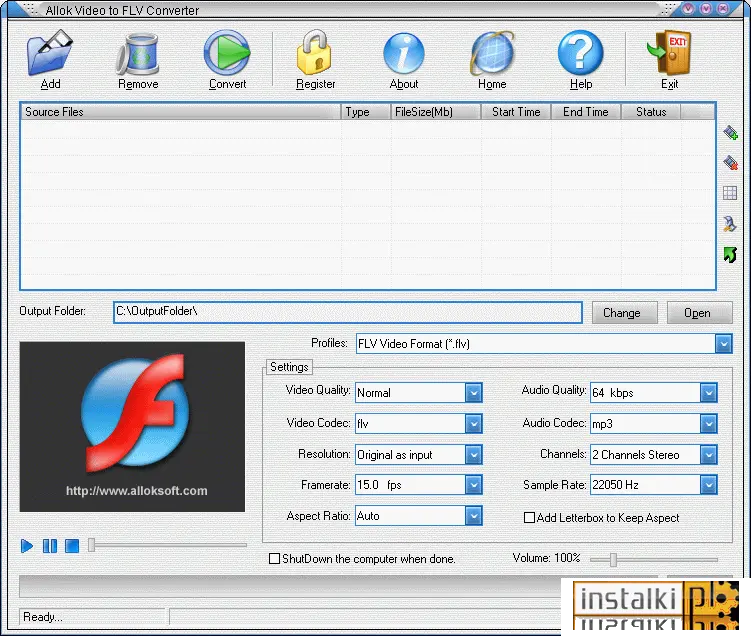Image resolution: width=751 pixels, height=636 pixels.
Task: Click the Remove trash bin icon
Action: [138, 54]
